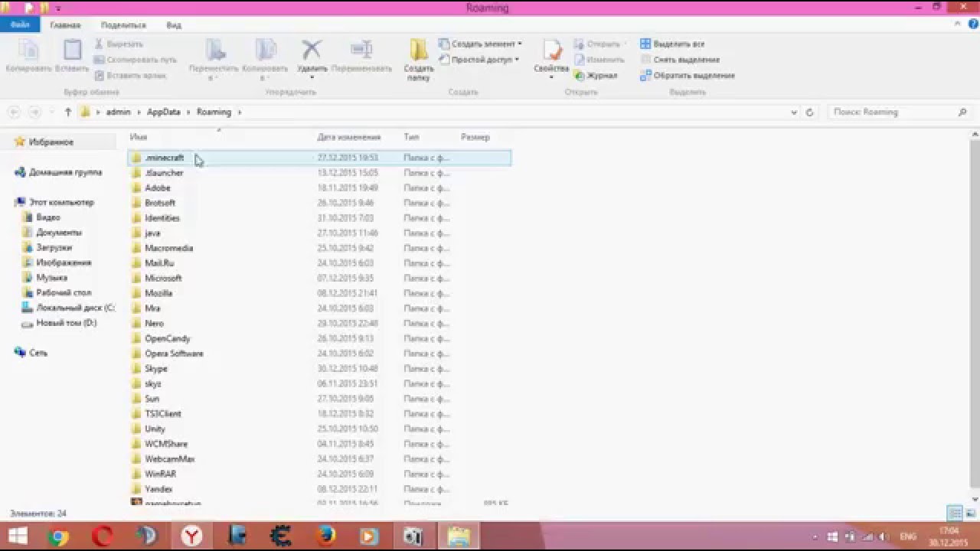Open Локальный диск (C:) in navigation pane

(75, 308)
